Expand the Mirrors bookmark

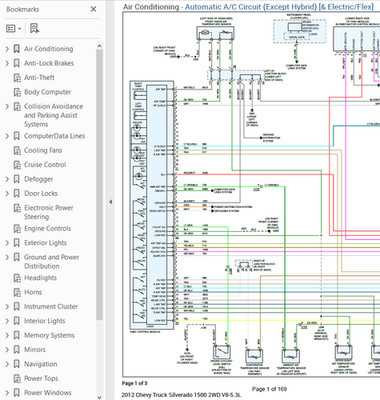tap(7, 350)
